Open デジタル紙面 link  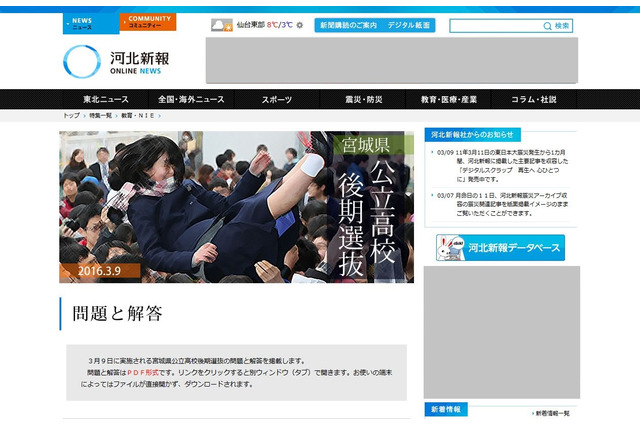pos(408,25)
